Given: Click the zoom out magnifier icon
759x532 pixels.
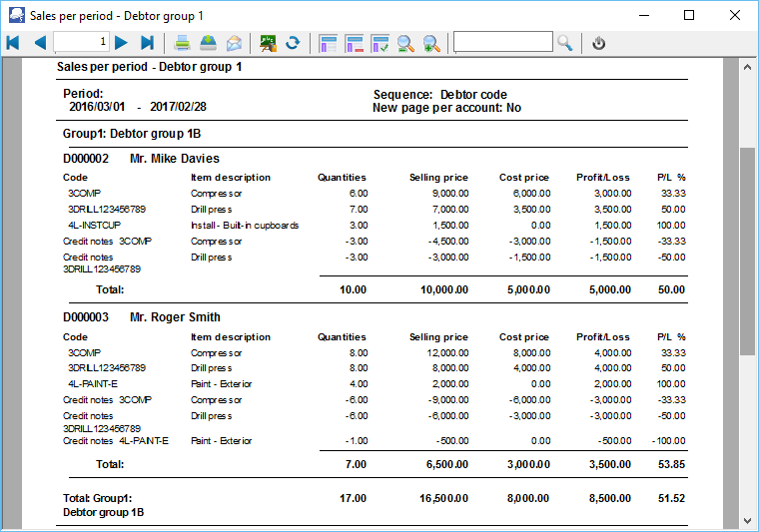Looking at the screenshot, I should coord(405,43).
